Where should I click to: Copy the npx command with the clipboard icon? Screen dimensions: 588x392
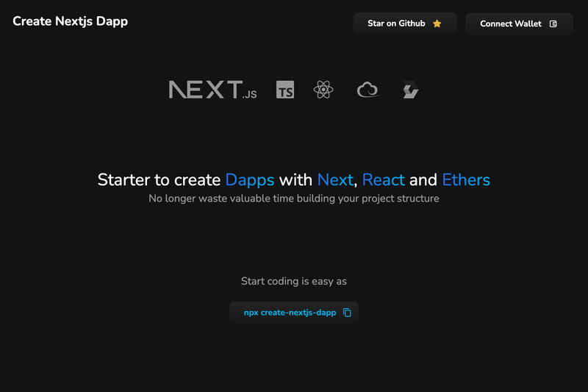347,313
